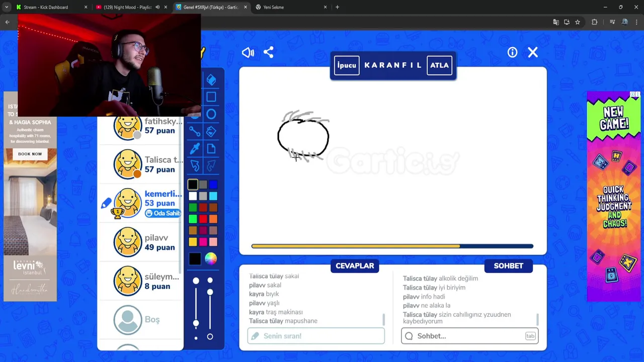This screenshot has height=362, width=644.
Task: Focus the Sohbet chat input
Action: (x=469, y=336)
